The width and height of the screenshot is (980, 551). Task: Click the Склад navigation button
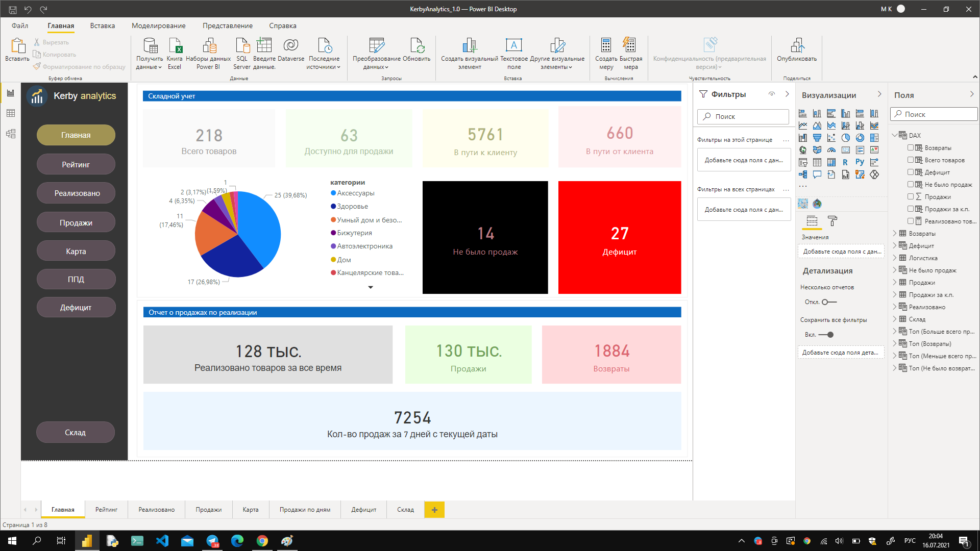[x=75, y=433]
